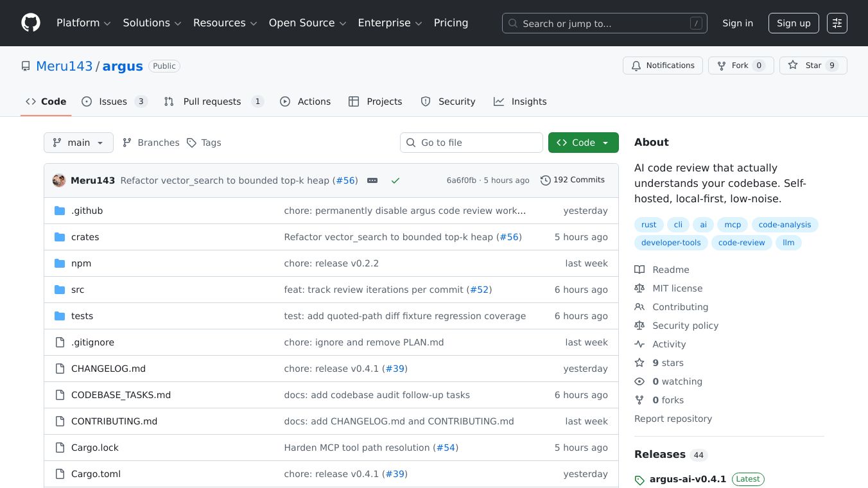Expand the green Code dropdown button
Image resolution: width=868 pixels, height=488 pixels.
tap(583, 143)
